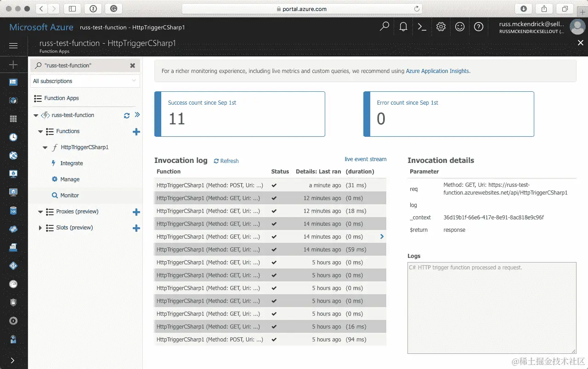
Task: Close the function blade with X
Action: tap(580, 43)
